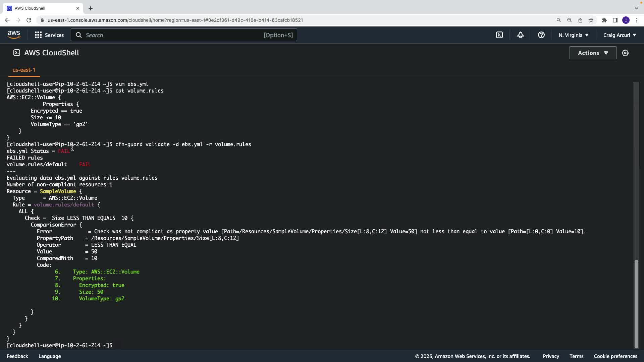Bookmark this page with star icon
The width and height of the screenshot is (644, 362).
[591, 20]
